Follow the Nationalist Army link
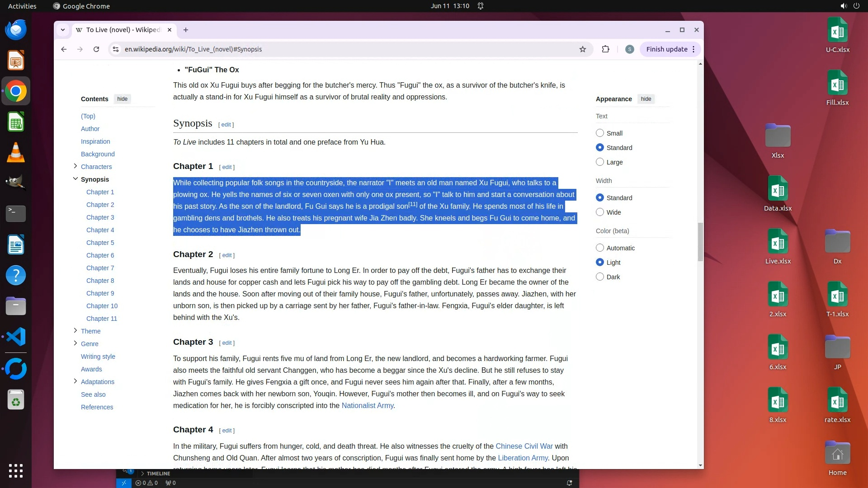This screenshot has width=868, height=488. [367, 405]
